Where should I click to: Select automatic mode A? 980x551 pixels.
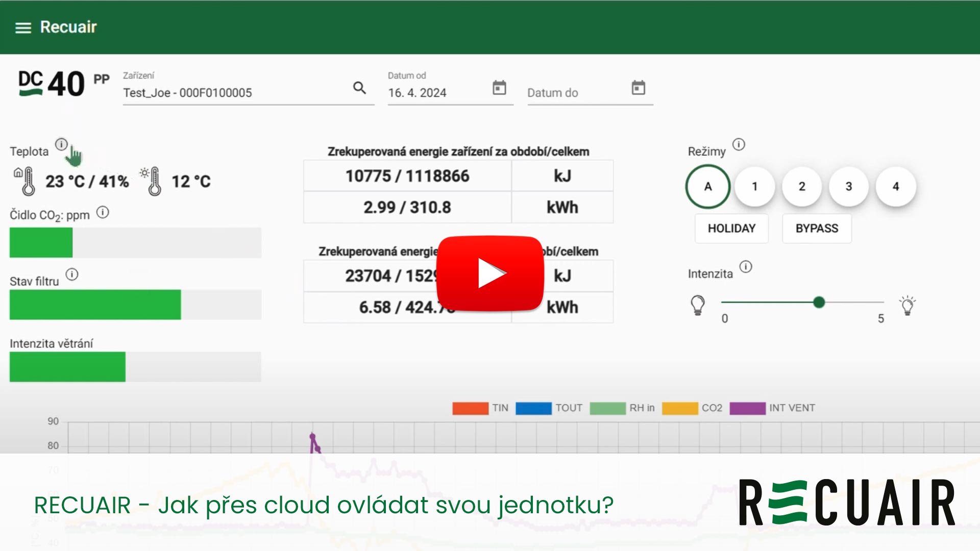coord(707,187)
